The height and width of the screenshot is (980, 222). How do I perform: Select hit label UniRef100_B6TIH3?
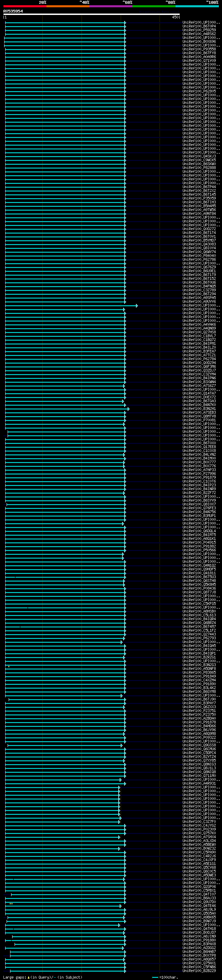point(199,202)
